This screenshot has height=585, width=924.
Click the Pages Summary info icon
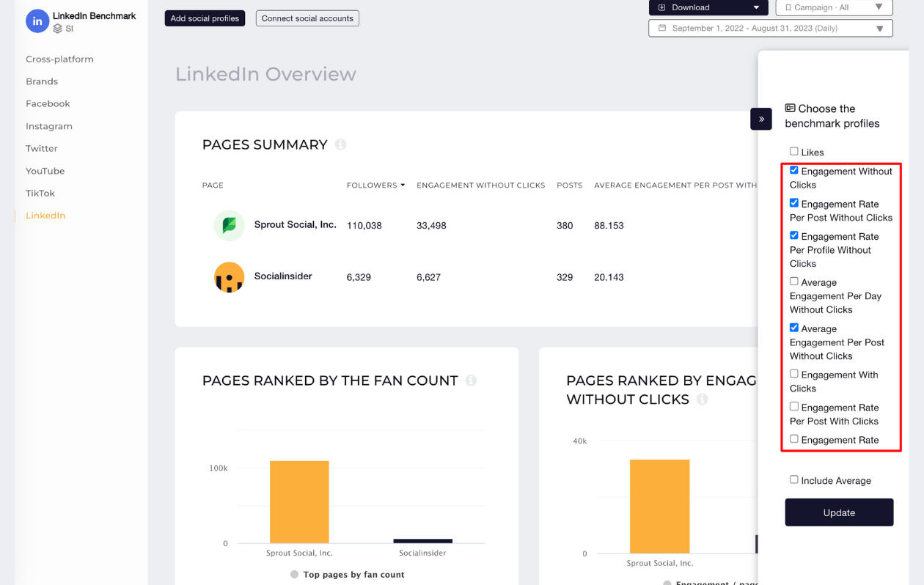point(340,144)
